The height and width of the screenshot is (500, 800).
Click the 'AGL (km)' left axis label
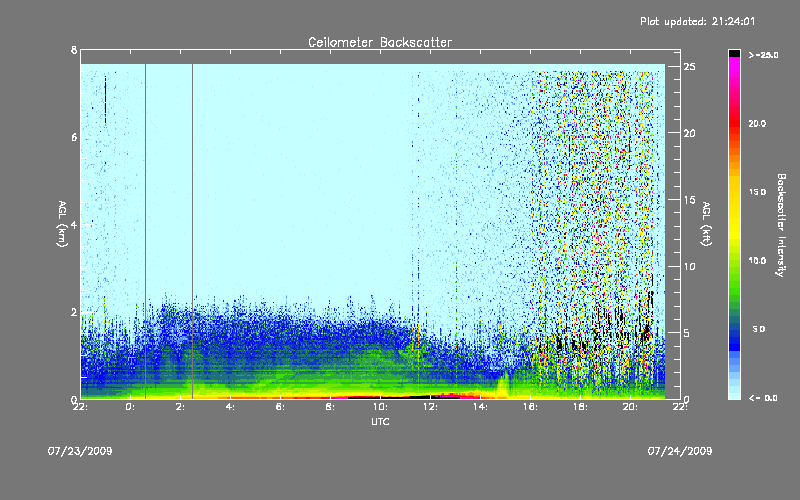click(62, 224)
